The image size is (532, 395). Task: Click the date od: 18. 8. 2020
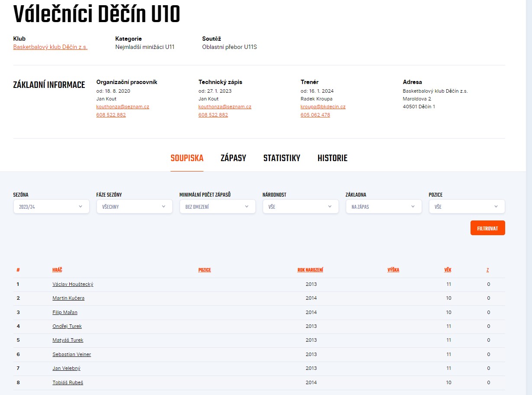click(113, 91)
